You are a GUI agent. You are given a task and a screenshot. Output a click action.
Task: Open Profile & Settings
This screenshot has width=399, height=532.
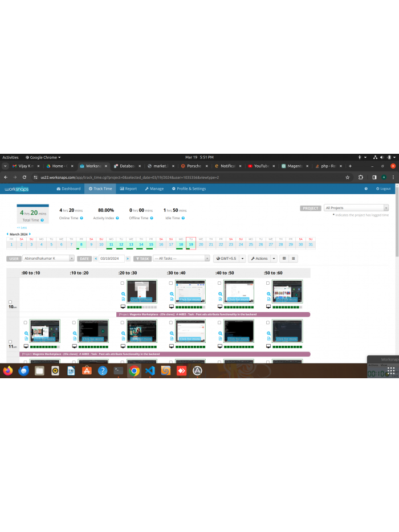point(189,189)
